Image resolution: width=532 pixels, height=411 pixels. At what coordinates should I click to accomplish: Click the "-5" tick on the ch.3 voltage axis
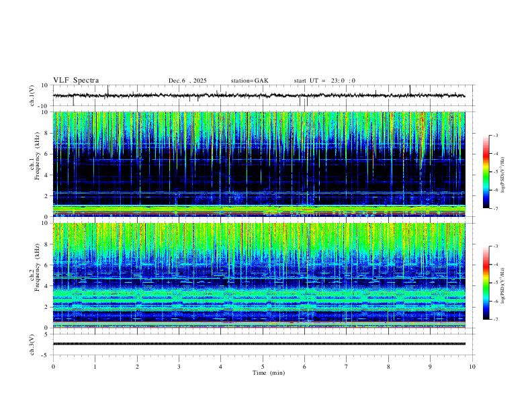click(45, 355)
